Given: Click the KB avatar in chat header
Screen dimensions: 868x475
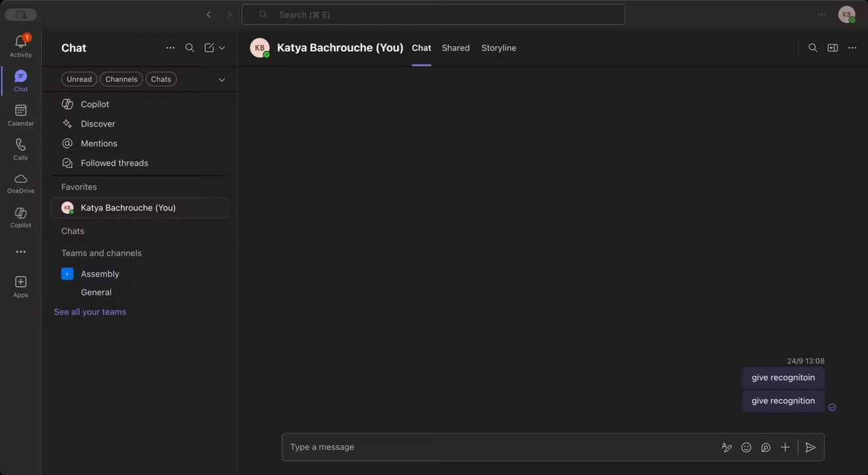Looking at the screenshot, I should point(259,48).
